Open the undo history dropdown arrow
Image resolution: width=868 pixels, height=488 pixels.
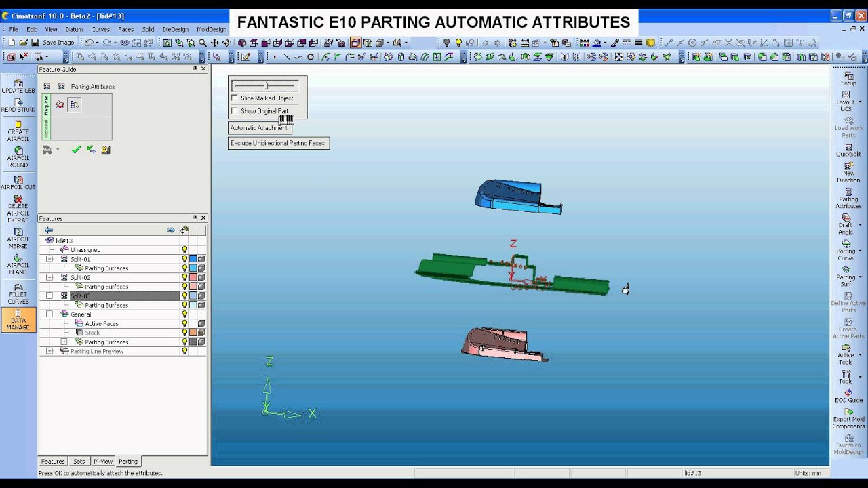pos(98,43)
